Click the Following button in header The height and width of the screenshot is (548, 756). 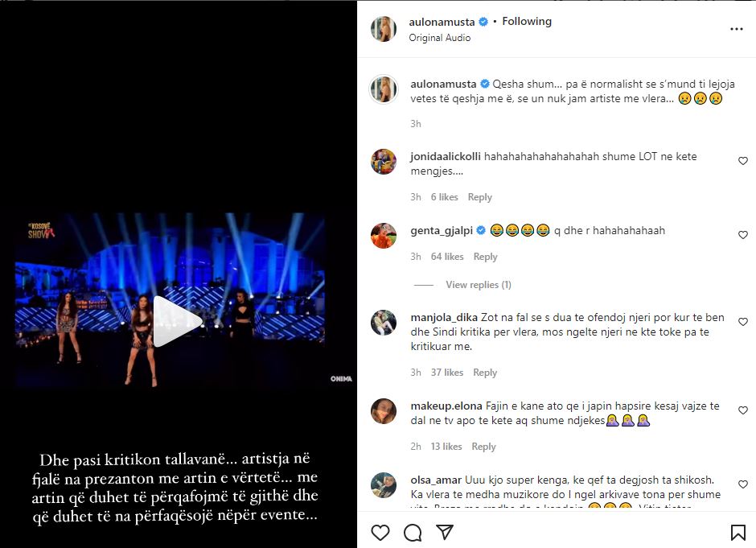point(527,22)
